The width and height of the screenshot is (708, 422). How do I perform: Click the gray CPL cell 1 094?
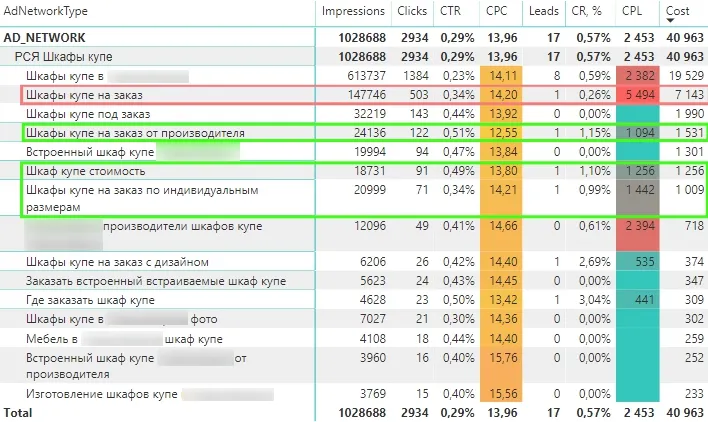click(638, 133)
